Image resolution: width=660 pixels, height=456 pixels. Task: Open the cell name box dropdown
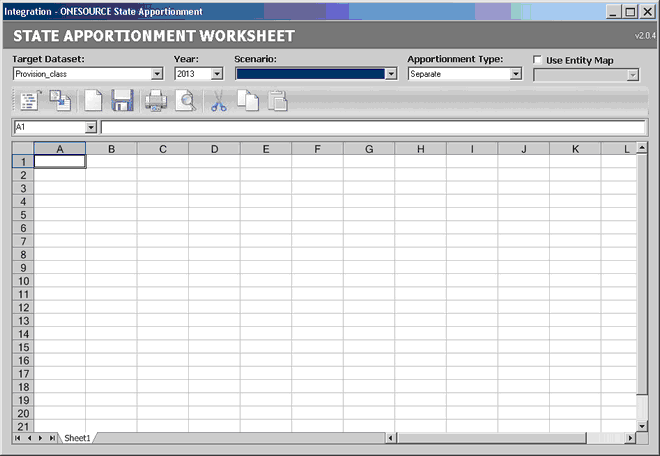click(91, 127)
